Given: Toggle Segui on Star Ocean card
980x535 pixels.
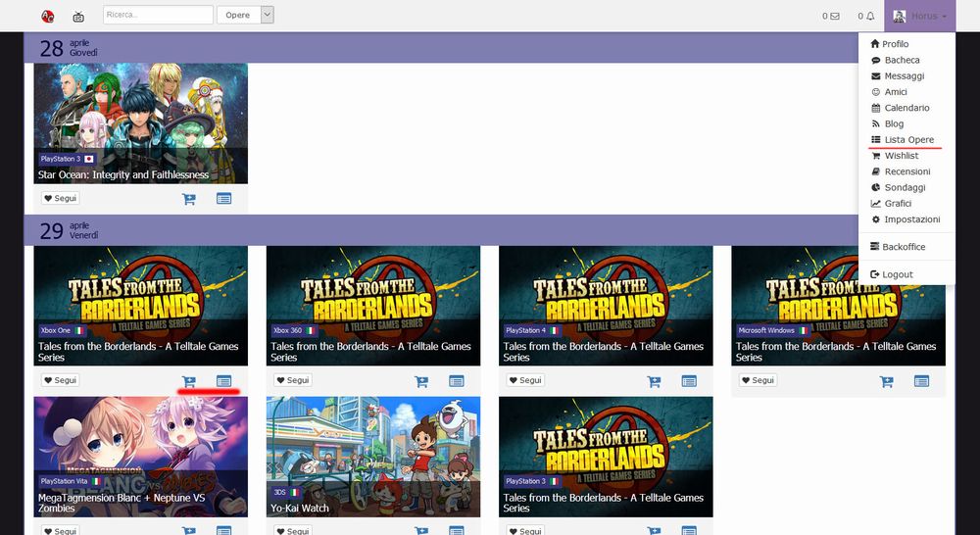Looking at the screenshot, I should (x=60, y=198).
